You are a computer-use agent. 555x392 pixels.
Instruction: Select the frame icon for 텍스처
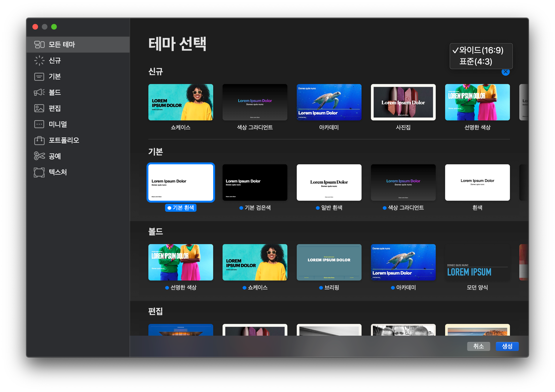(39, 172)
